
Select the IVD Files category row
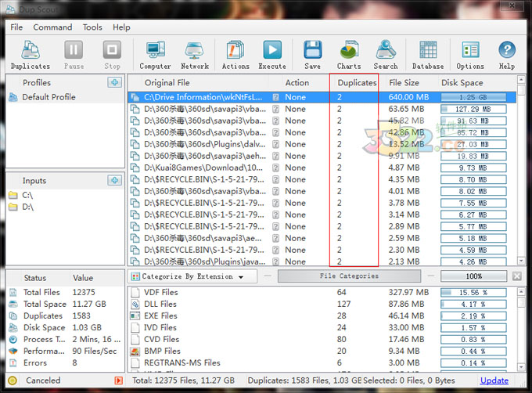tap(322, 328)
